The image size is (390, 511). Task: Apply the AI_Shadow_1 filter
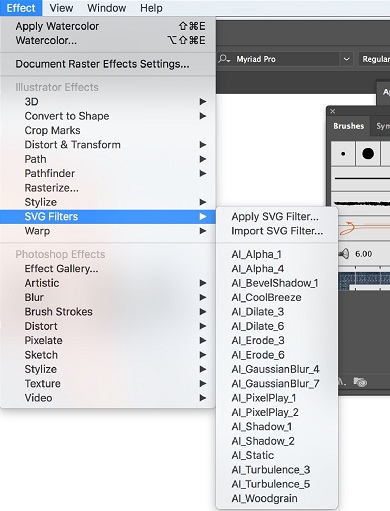[x=277, y=426]
